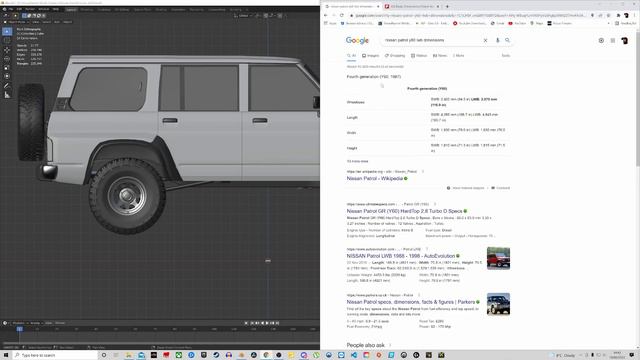Open the Nissan Patrol - Wikipedia link
The height and width of the screenshot is (360, 640).
[375, 178]
